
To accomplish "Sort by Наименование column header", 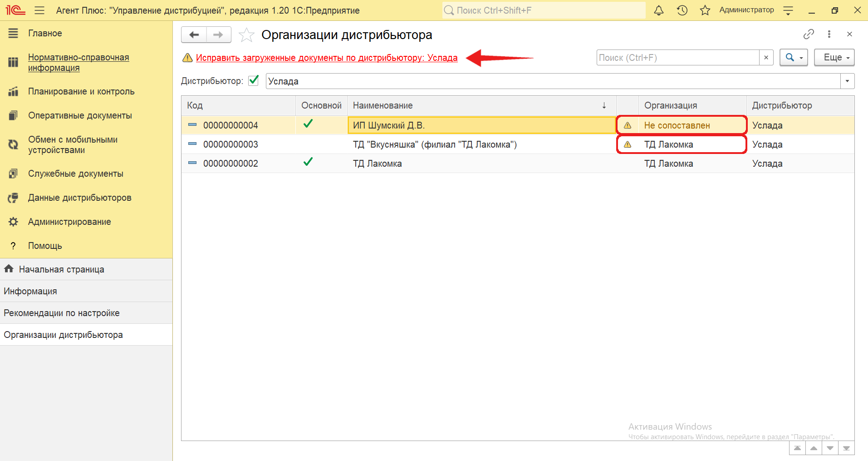I will [481, 105].
